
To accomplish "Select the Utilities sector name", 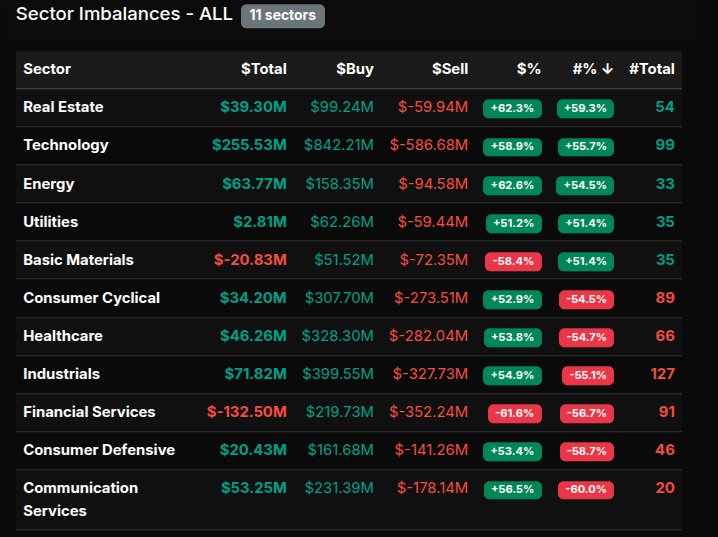I will [51, 222].
